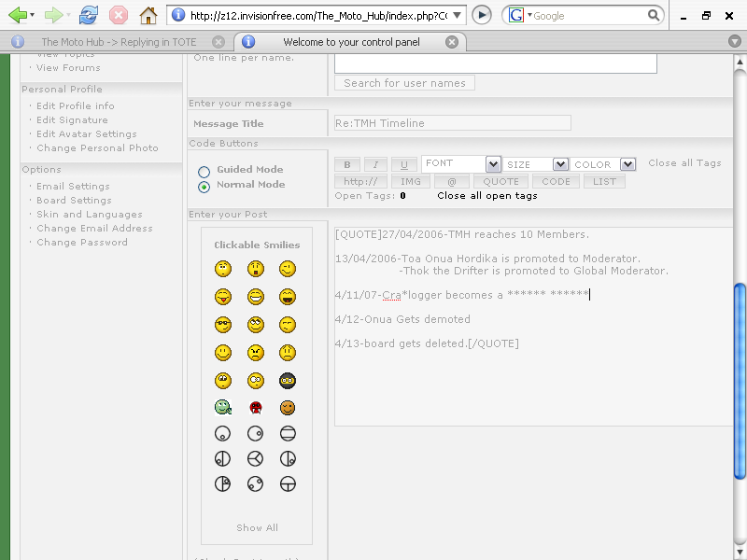747x560 pixels.
Task: Insert the circle symbol with three spokes
Action: click(256, 458)
